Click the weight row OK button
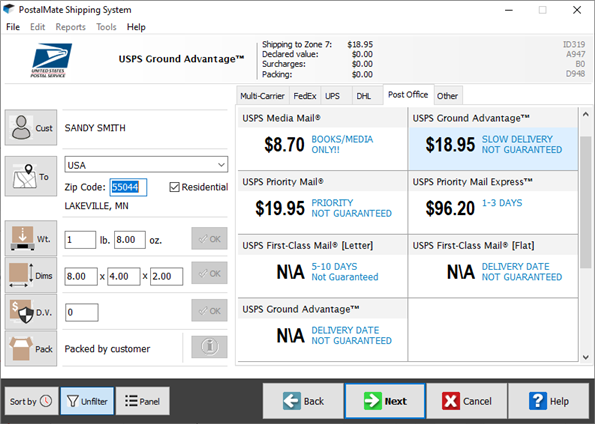The image size is (595, 424). pyautogui.click(x=209, y=239)
